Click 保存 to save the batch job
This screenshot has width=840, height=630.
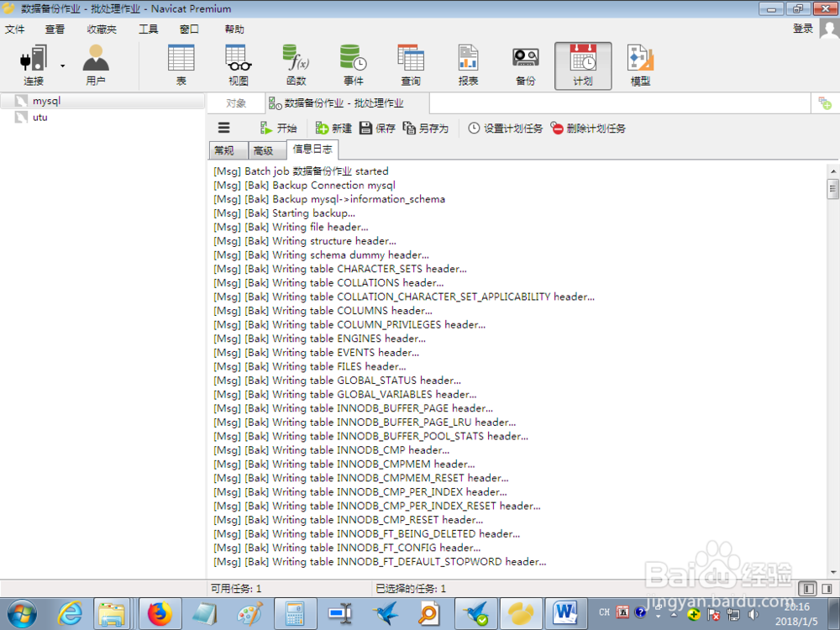pos(377,128)
